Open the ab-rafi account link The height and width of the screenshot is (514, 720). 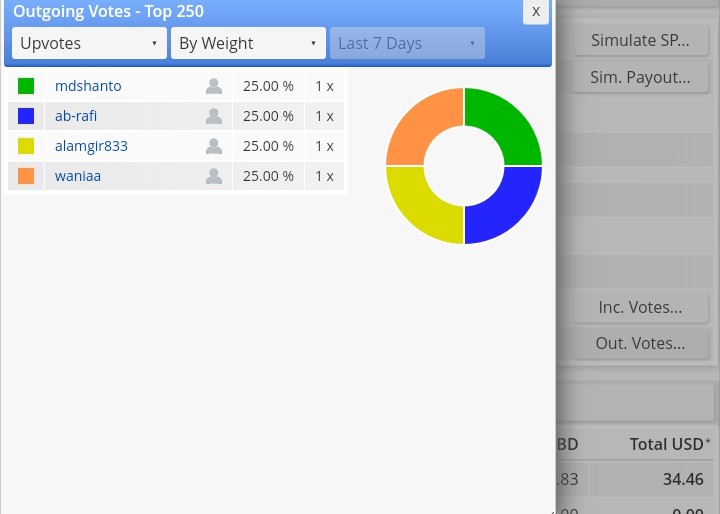(x=76, y=116)
